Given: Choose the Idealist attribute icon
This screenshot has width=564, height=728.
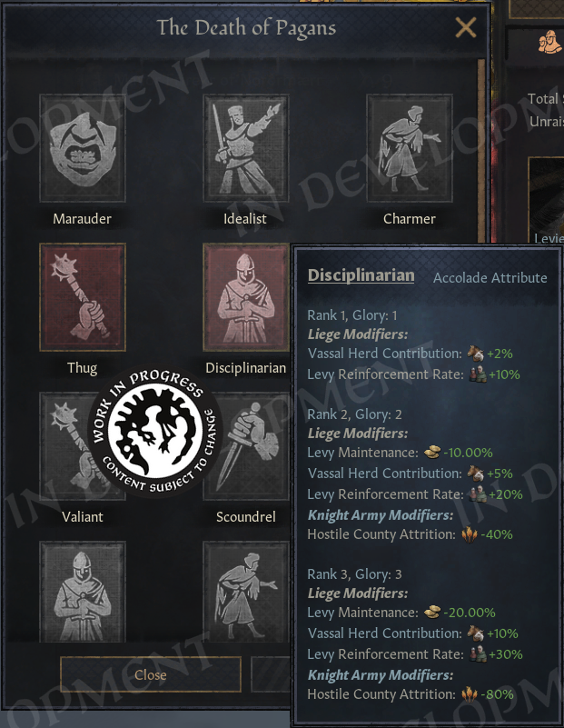Looking at the screenshot, I should (246, 148).
